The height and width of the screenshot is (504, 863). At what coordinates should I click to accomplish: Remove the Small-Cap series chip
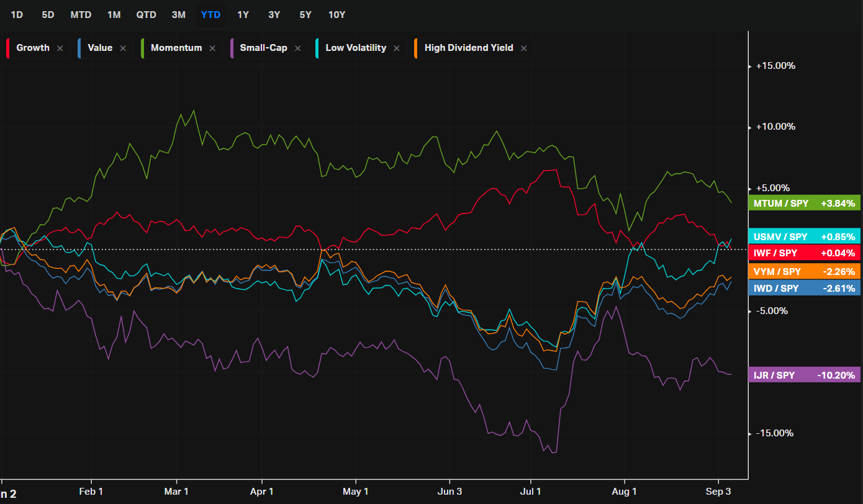pyautogui.click(x=297, y=48)
